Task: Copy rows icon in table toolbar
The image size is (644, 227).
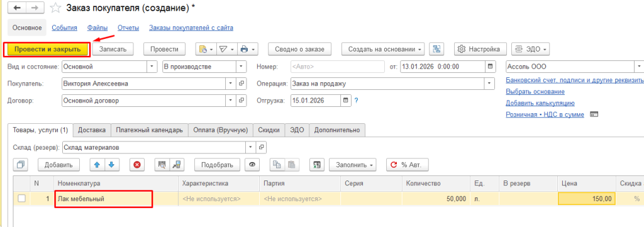Action: pos(277,165)
